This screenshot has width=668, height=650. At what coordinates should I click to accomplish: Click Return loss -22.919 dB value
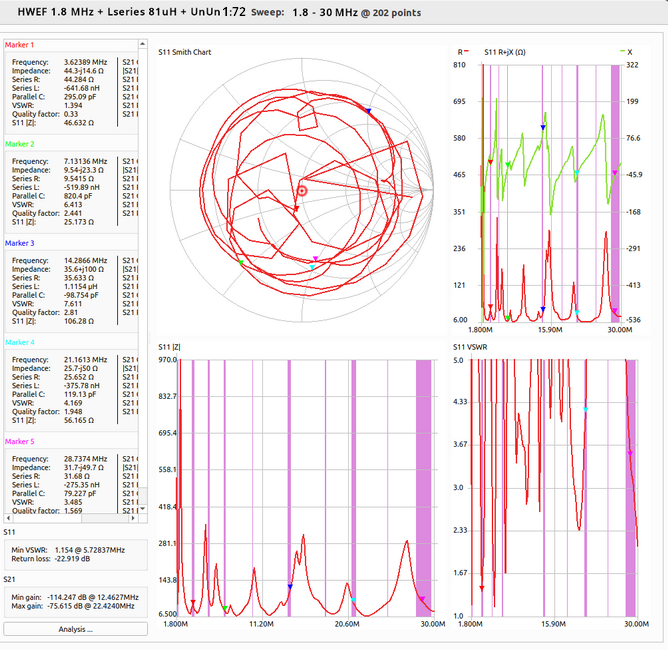[72, 559]
